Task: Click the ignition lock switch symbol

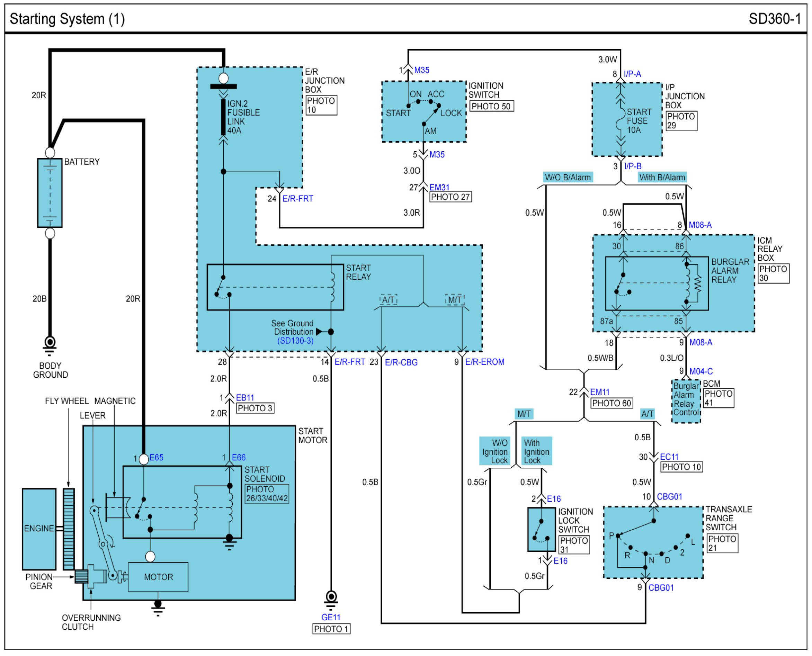Action: pos(541,530)
